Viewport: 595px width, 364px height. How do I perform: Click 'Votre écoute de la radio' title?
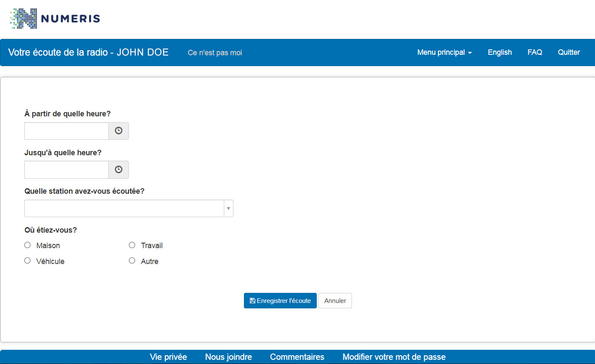tap(88, 52)
